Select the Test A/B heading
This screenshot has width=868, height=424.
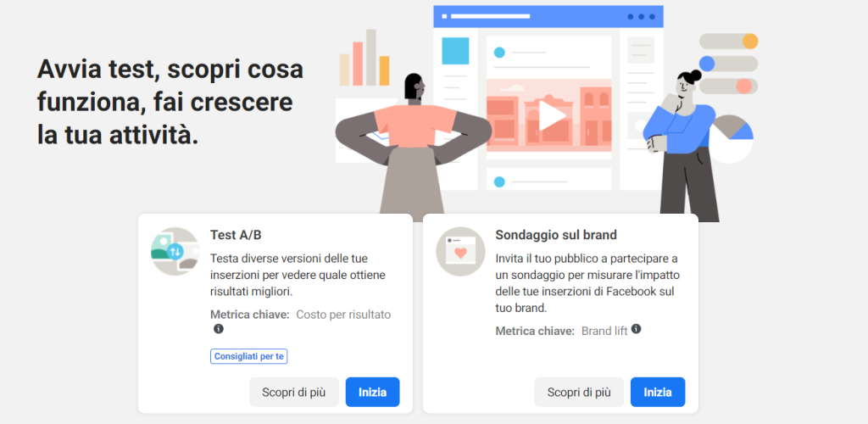(x=236, y=235)
